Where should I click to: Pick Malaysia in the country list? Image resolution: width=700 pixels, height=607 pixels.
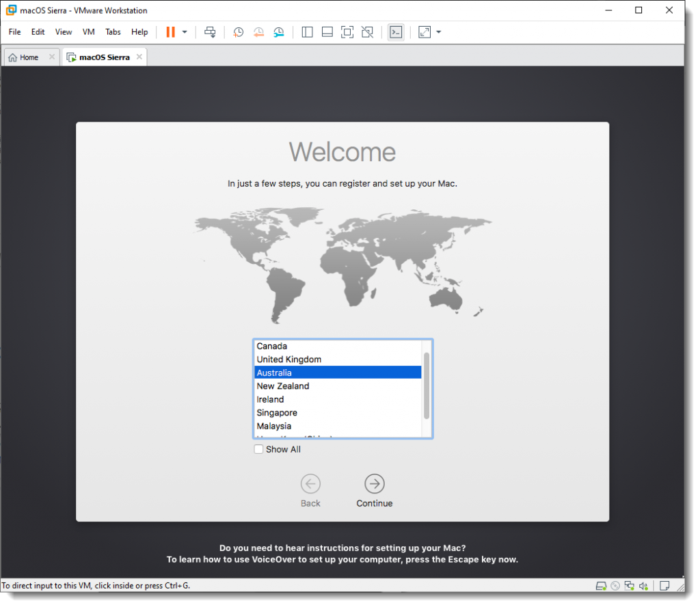(338, 427)
